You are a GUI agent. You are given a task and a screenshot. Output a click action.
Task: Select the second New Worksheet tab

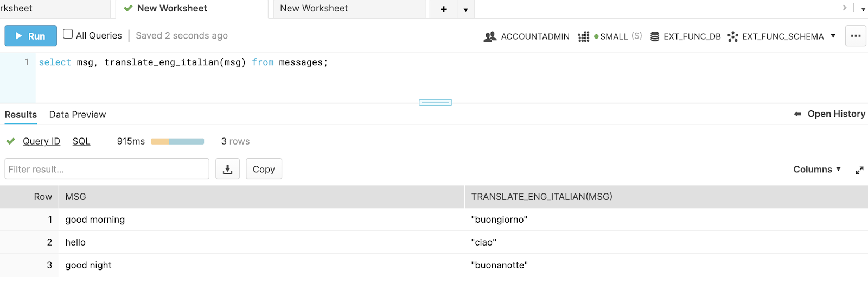[314, 9]
